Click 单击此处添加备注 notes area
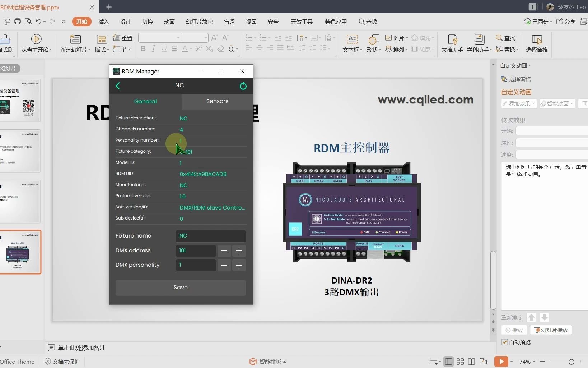The image size is (588, 368). click(81, 348)
